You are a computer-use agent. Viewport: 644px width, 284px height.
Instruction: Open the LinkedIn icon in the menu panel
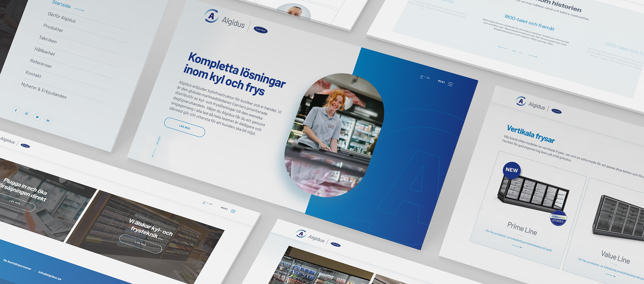(48, 121)
